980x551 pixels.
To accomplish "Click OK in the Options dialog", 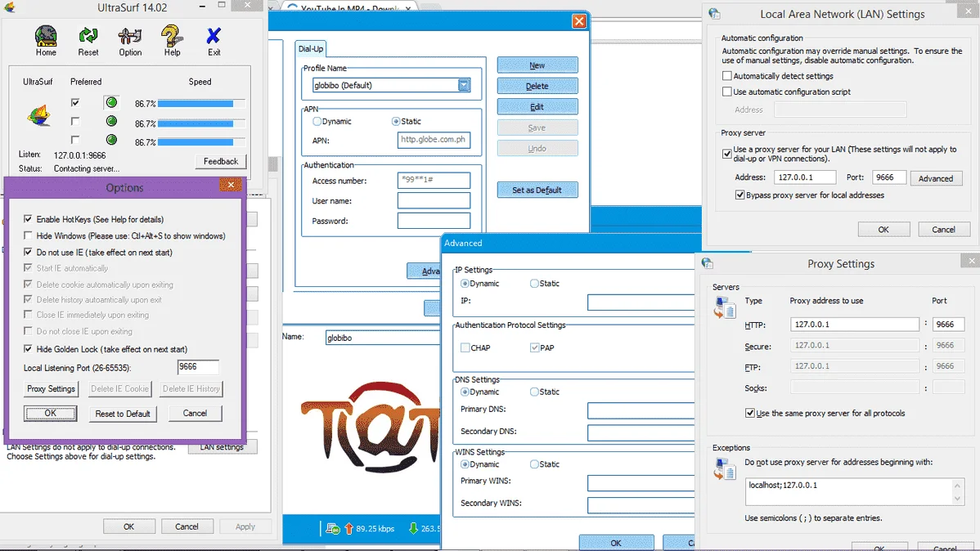I will click(x=51, y=414).
